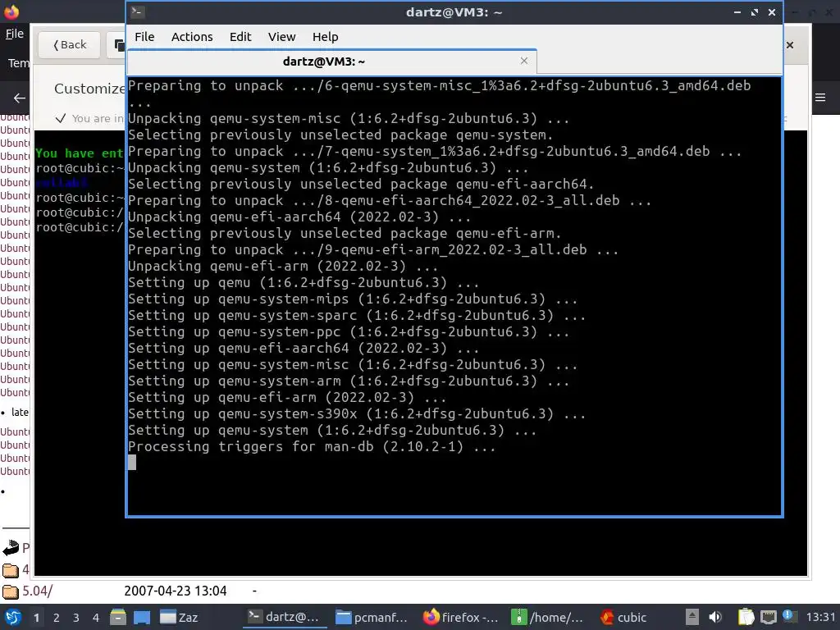The height and width of the screenshot is (630, 840).
Task: Open the terminal File menu
Action: click(144, 36)
